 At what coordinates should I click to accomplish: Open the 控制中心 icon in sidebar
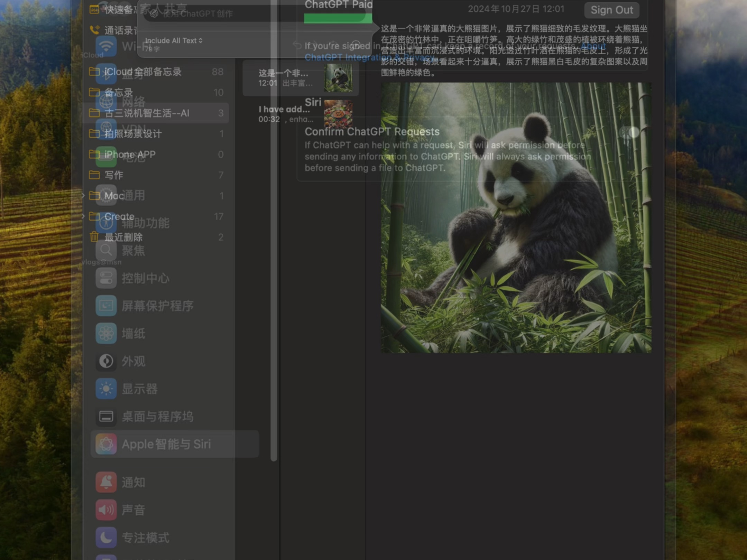pyautogui.click(x=106, y=278)
